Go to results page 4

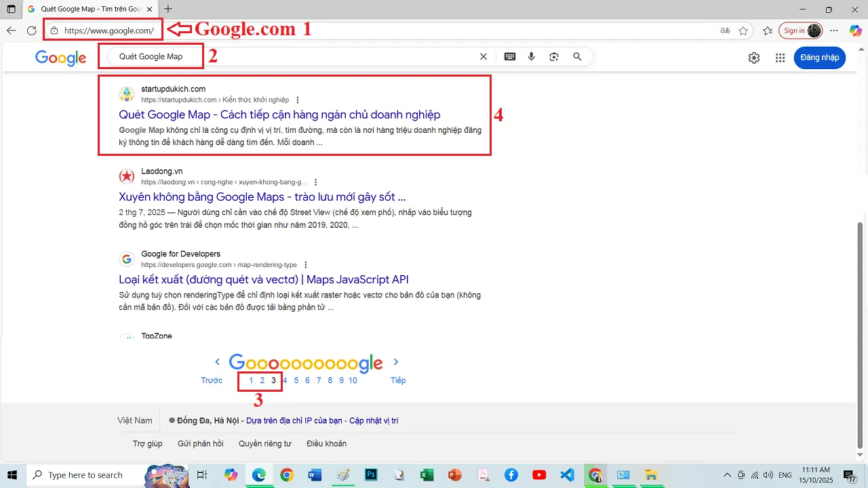[285, 380]
